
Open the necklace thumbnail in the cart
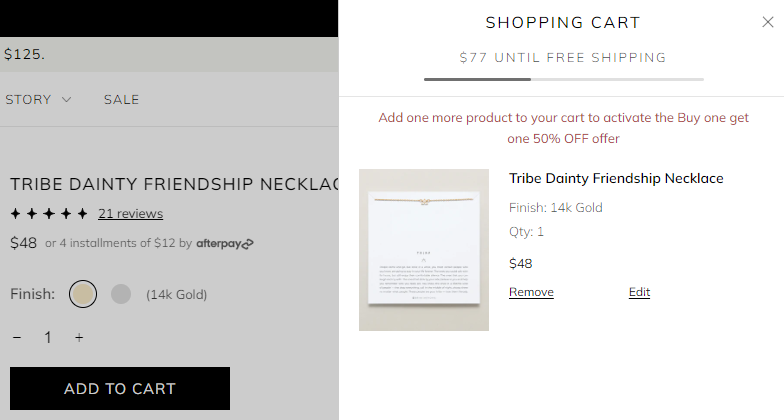(x=424, y=250)
